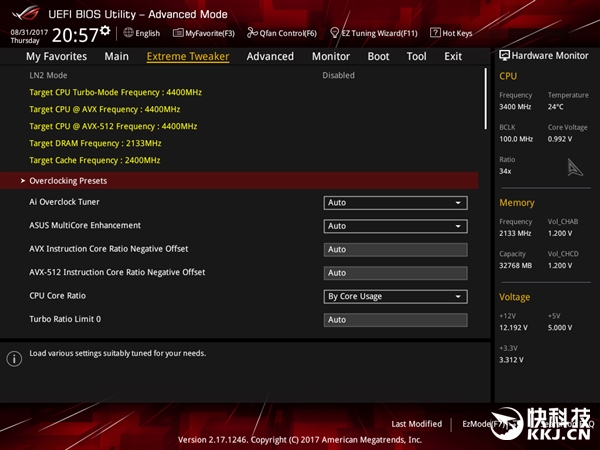Click the mouse cursor arrow graphic
The height and width of the screenshot is (450, 600).
coord(575,168)
